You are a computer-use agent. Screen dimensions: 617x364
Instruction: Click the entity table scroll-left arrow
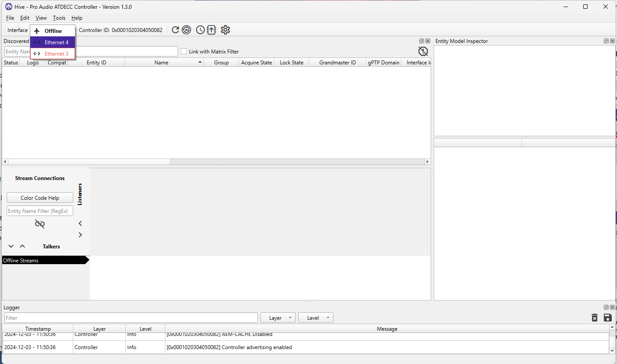(5, 162)
